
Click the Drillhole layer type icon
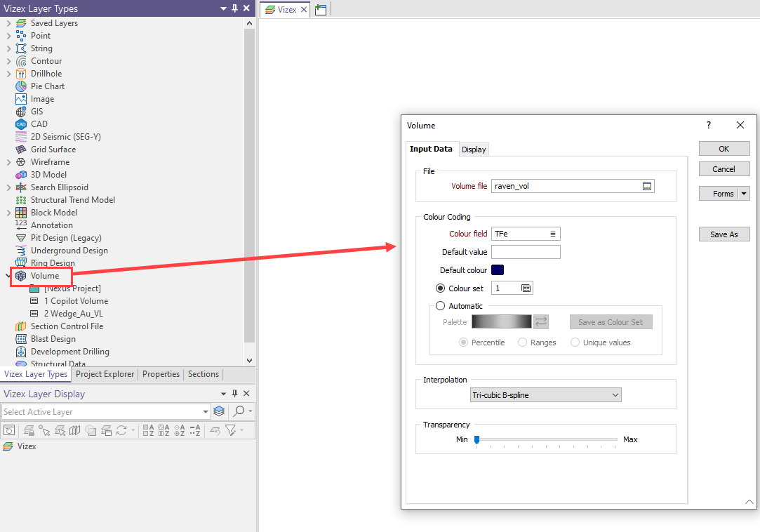click(x=21, y=74)
